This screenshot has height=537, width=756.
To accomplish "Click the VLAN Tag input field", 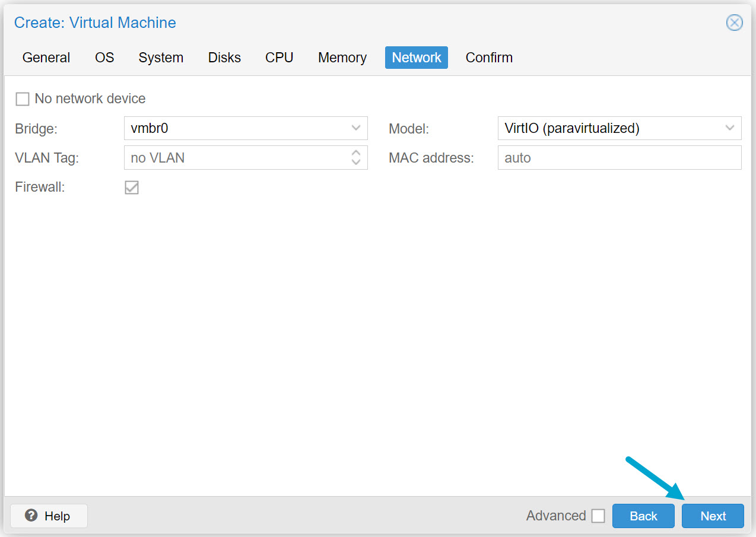I will 237,157.
